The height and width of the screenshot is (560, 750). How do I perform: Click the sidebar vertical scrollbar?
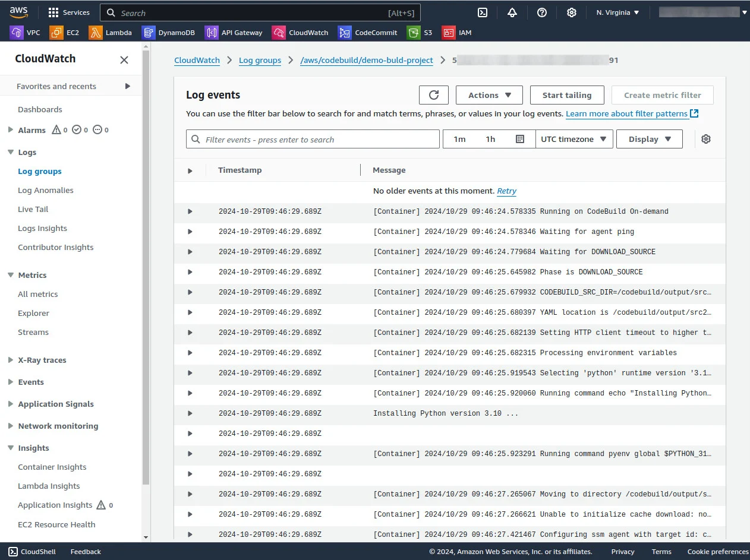[146, 267]
